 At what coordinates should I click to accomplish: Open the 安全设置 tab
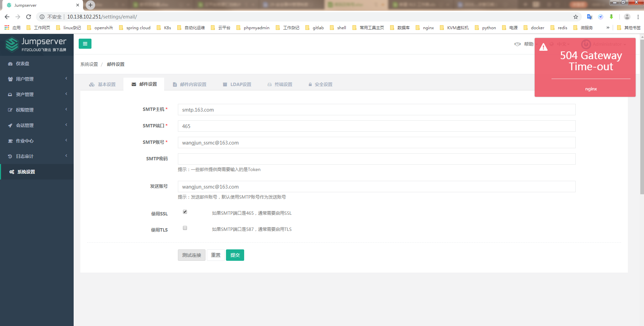point(320,84)
